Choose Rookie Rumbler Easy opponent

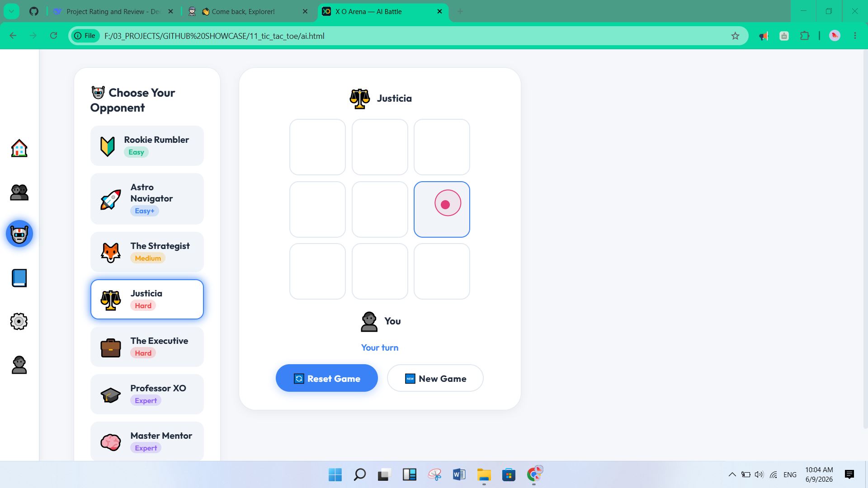pyautogui.click(x=147, y=145)
